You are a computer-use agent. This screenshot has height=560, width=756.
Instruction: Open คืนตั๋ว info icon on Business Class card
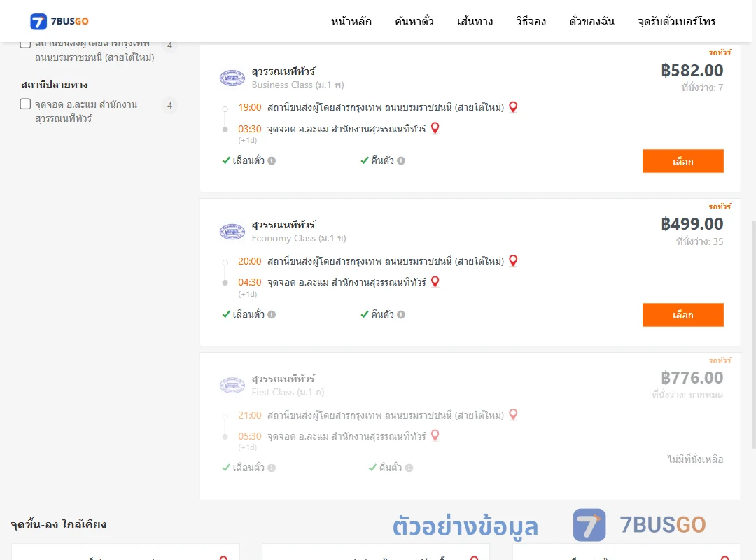tap(401, 160)
